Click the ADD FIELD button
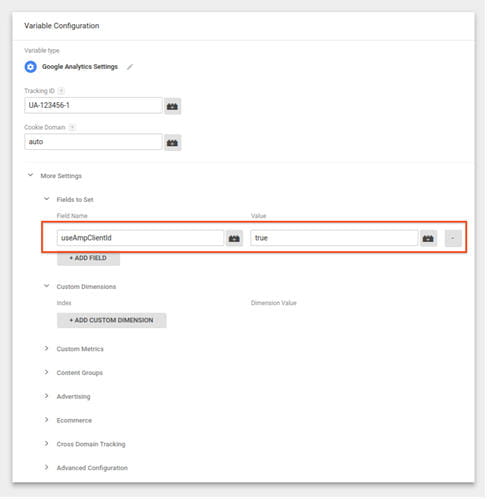Viewport: 487px width, 499px height. click(88, 258)
